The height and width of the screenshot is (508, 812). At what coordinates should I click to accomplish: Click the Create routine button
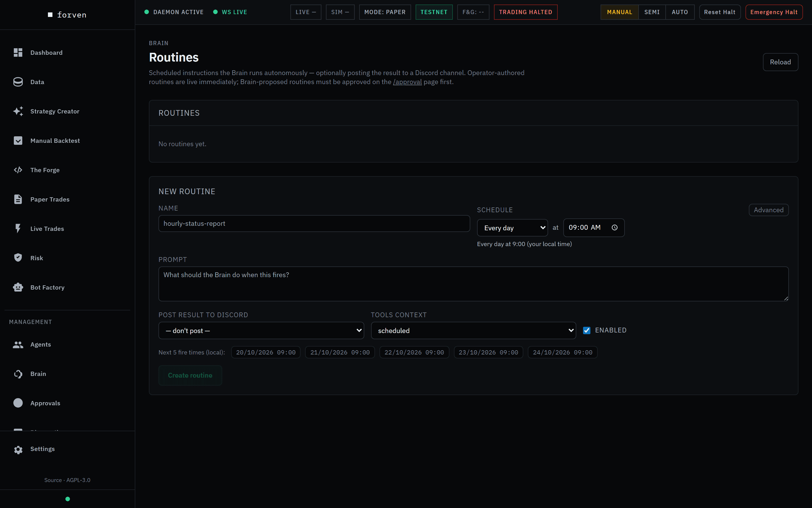[190, 375]
